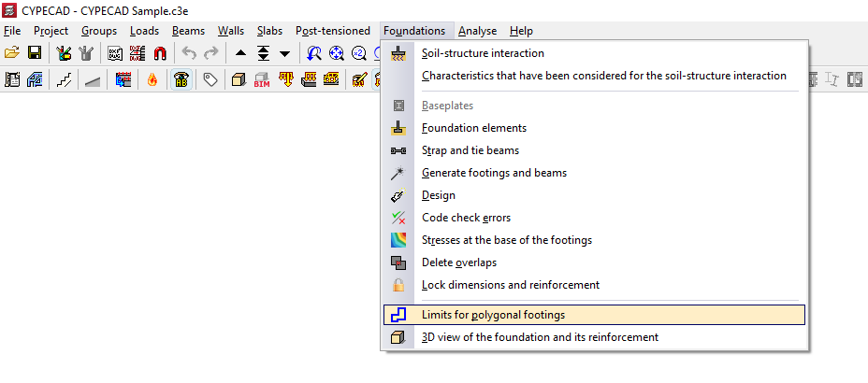The image size is (868, 383).
Task: Open the File menu
Action: point(12,31)
